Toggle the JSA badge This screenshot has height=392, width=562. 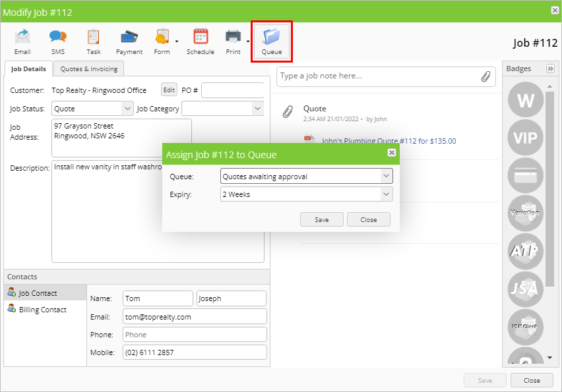(526, 289)
